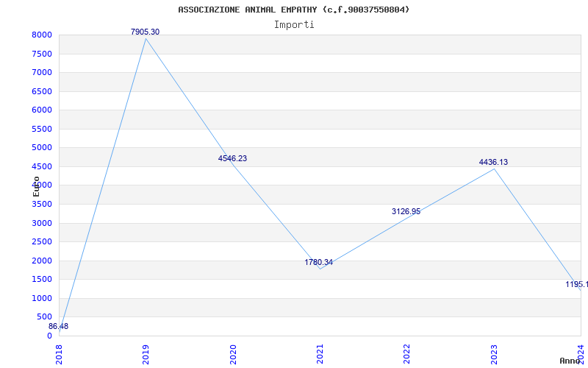The height and width of the screenshot is (368, 588).
Task: Click the y-axis tick label 7000
Action: [x=42, y=72]
